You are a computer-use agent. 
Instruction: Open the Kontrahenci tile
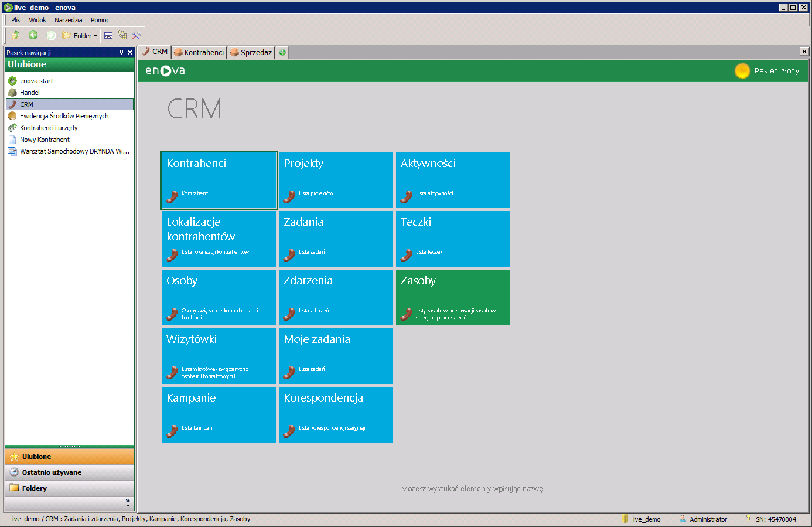coord(219,180)
